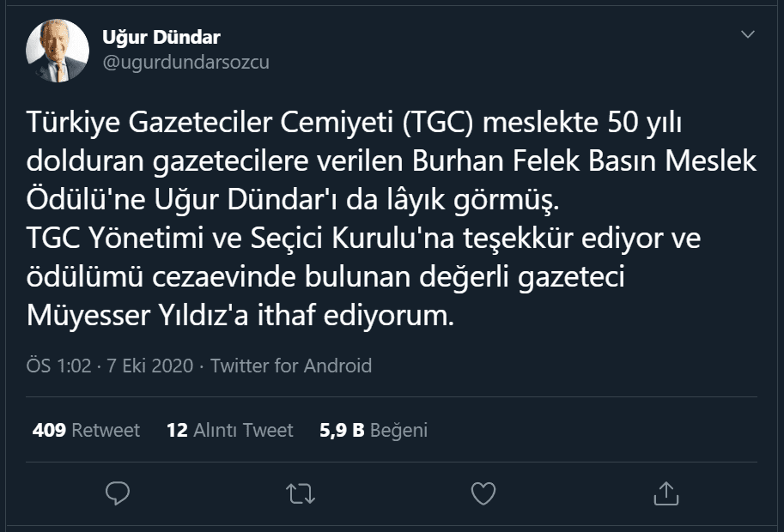784x532 pixels.
Task: Open Uğur Dündar's profile picture
Action: point(58,51)
